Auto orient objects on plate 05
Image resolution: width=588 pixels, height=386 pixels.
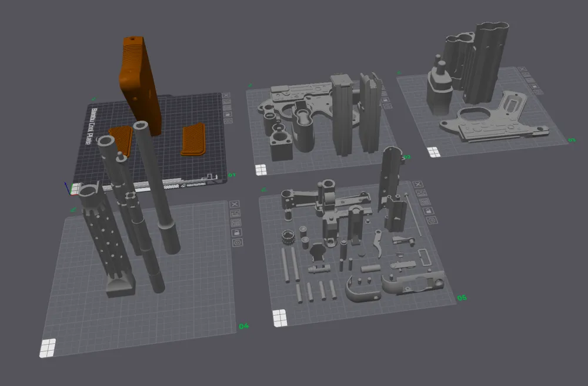pyautogui.click(x=422, y=193)
